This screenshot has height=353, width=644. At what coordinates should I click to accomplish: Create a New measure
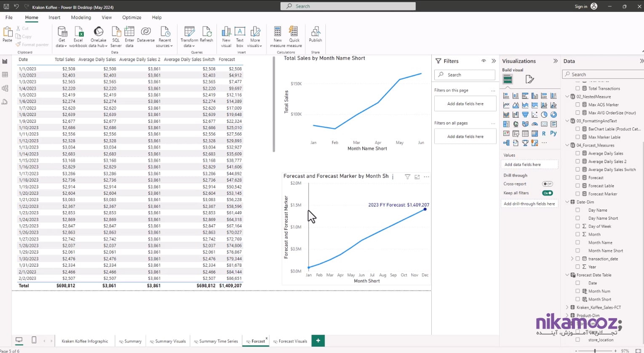coord(278,37)
